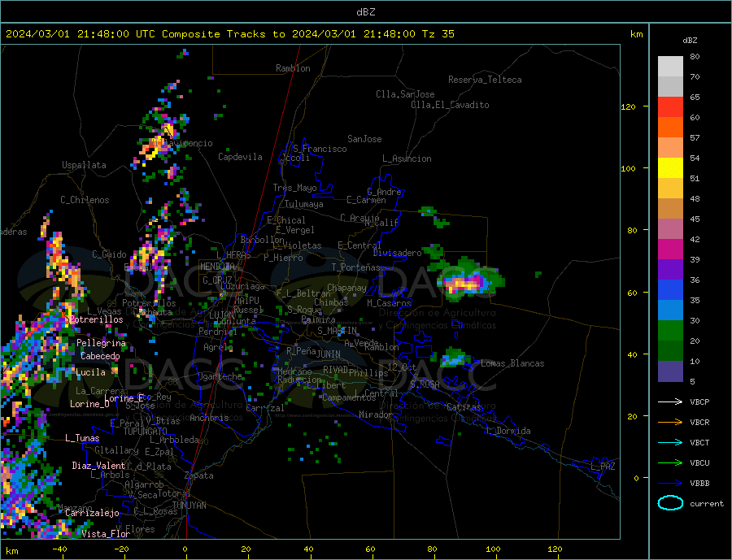732x560 pixels.
Task: Click the 'Reserva_Telteca' map label
Action: point(485,80)
